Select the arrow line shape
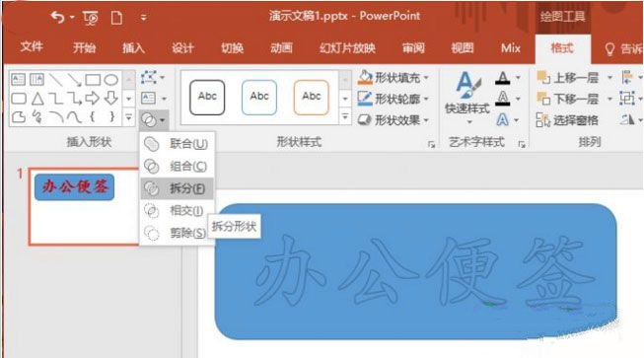644x358 pixels. click(x=74, y=80)
